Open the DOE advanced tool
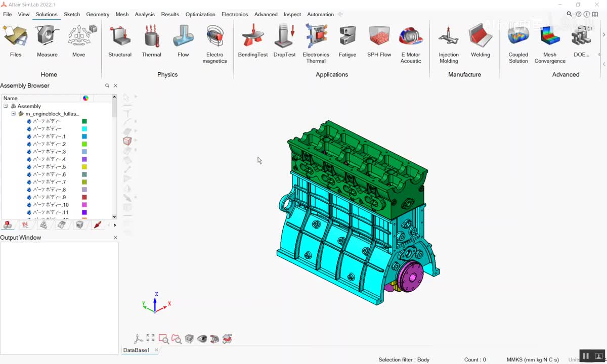Screen dimensions: 607x364 582,41
